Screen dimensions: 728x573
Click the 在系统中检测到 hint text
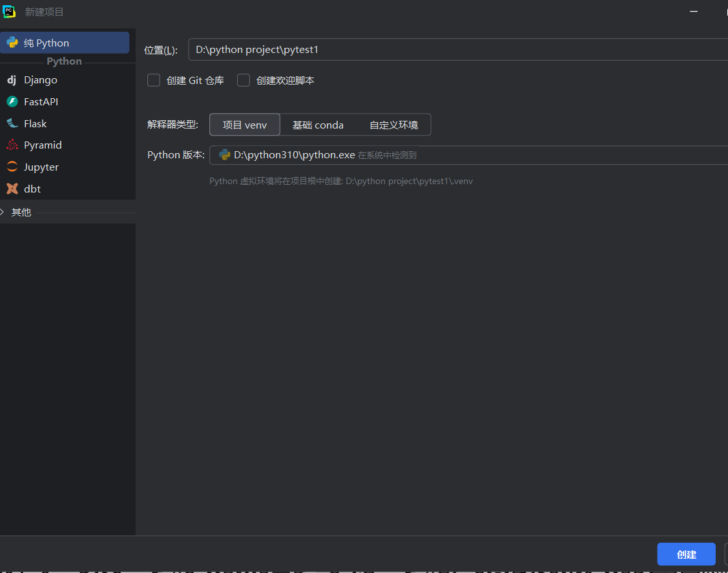[x=387, y=155]
